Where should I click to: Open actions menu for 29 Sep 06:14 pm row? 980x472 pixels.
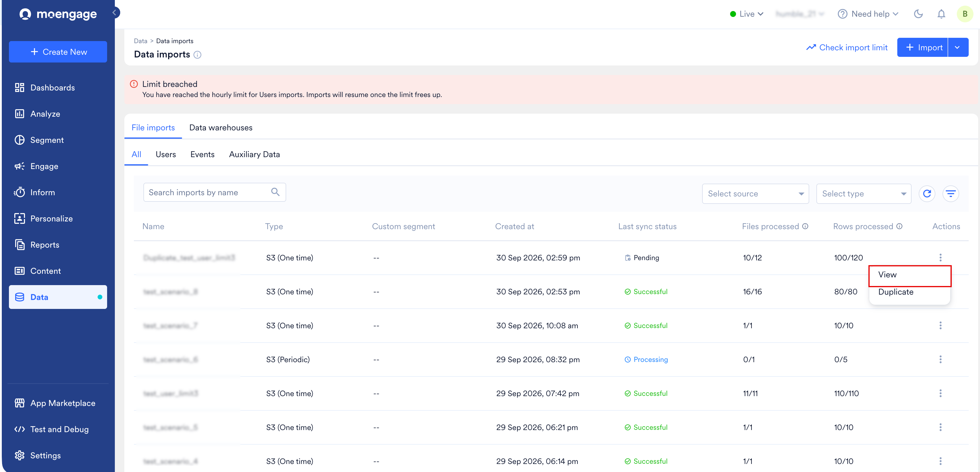point(940,461)
